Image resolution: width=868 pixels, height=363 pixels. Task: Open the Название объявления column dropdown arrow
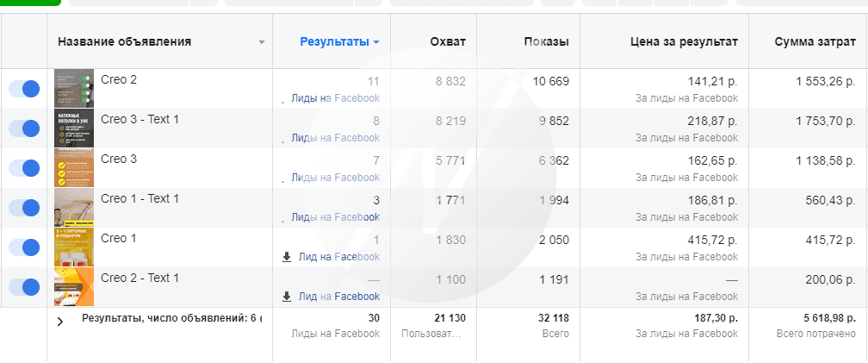pos(262,42)
